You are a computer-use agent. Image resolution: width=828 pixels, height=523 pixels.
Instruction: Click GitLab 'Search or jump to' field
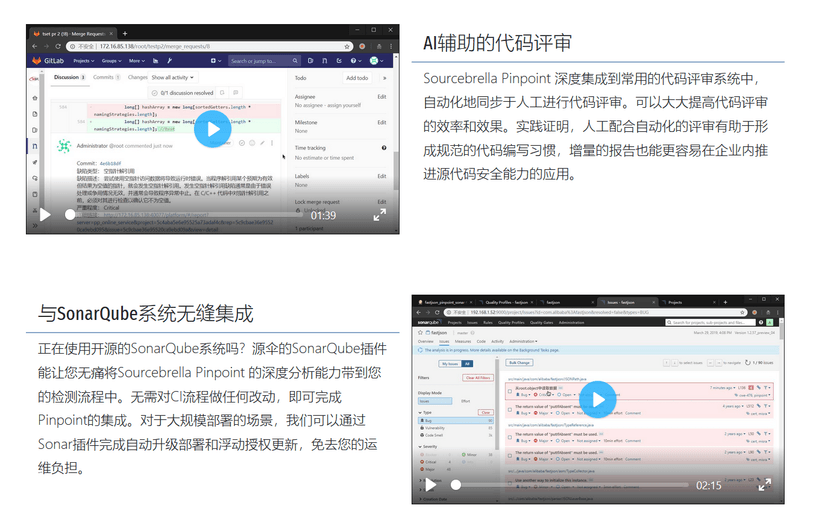point(264,61)
